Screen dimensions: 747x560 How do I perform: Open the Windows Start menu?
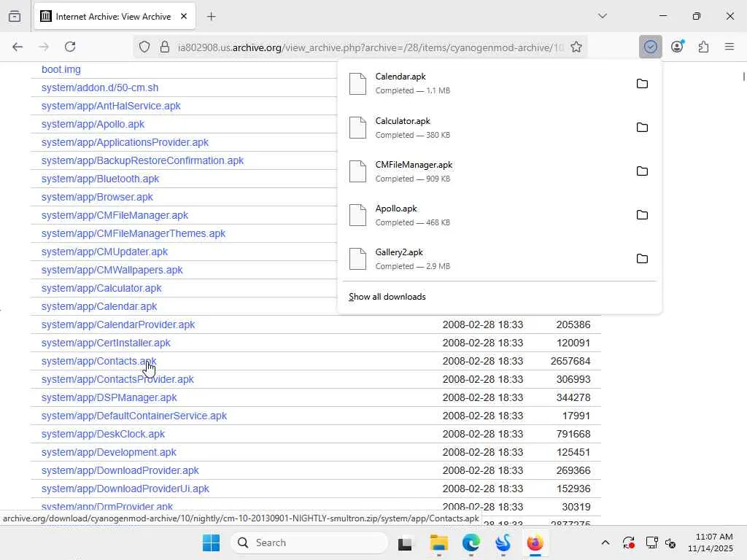(x=211, y=542)
